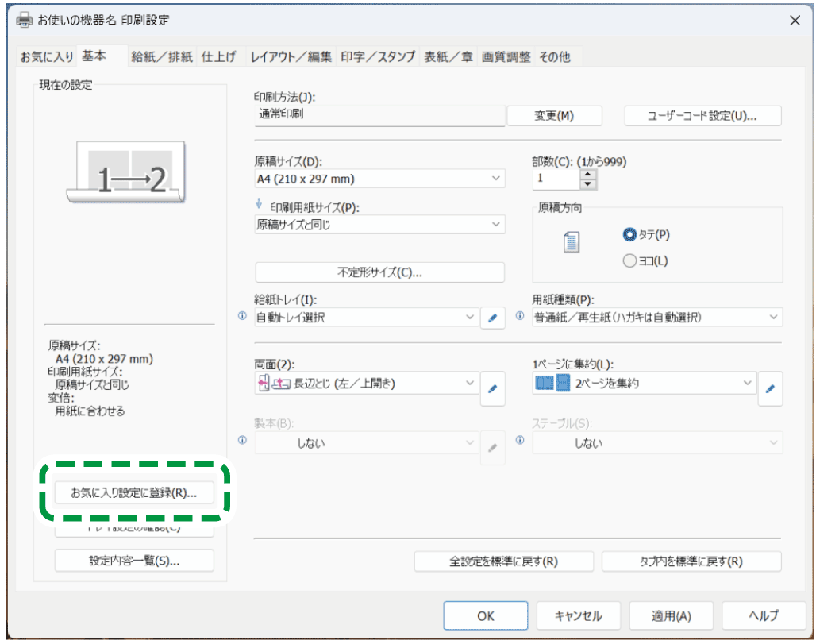Open the 1ページに集約 dropdown
This screenshot has width=816, height=644.
644,384
